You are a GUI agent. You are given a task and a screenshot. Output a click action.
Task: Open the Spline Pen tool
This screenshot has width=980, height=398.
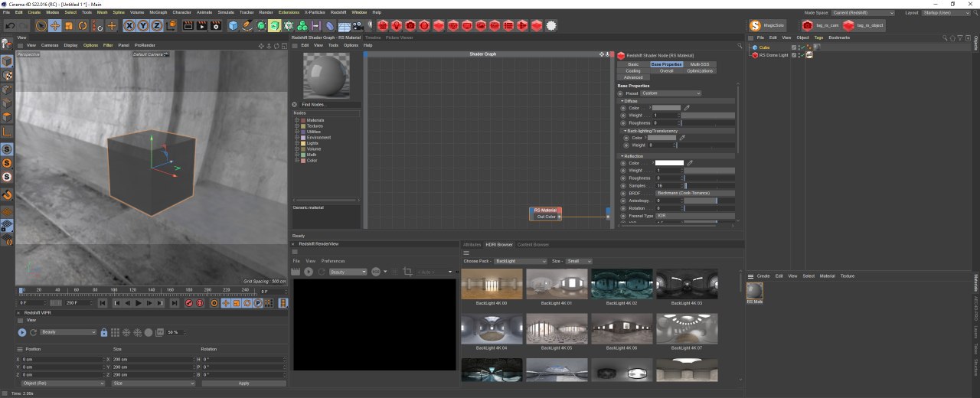pos(247,25)
